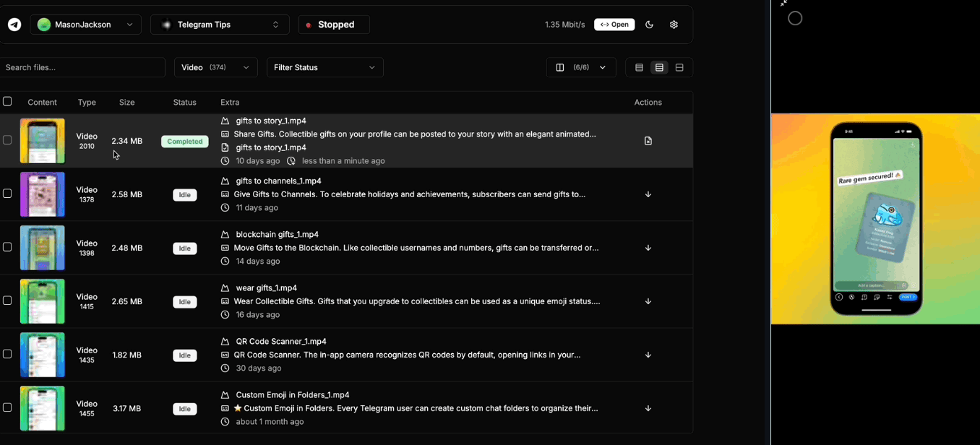The image size is (980, 445).
Task: Check the gifts to channels_1.mp4 row checkbox
Action: tap(7, 194)
